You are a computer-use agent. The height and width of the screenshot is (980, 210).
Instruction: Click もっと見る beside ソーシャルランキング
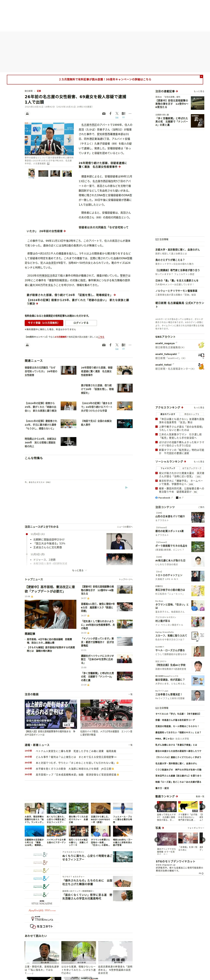[199, 461]
